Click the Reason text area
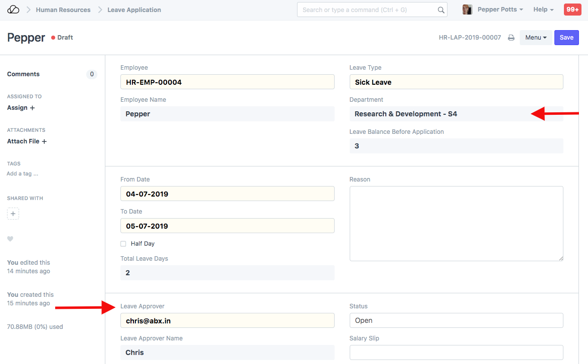 456,224
